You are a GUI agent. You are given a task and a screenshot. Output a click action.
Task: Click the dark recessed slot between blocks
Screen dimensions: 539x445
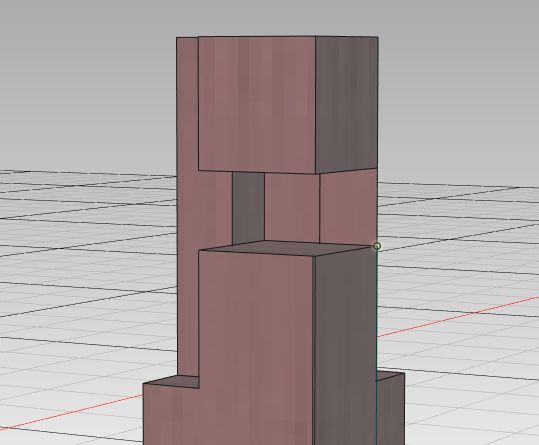[x=248, y=208]
